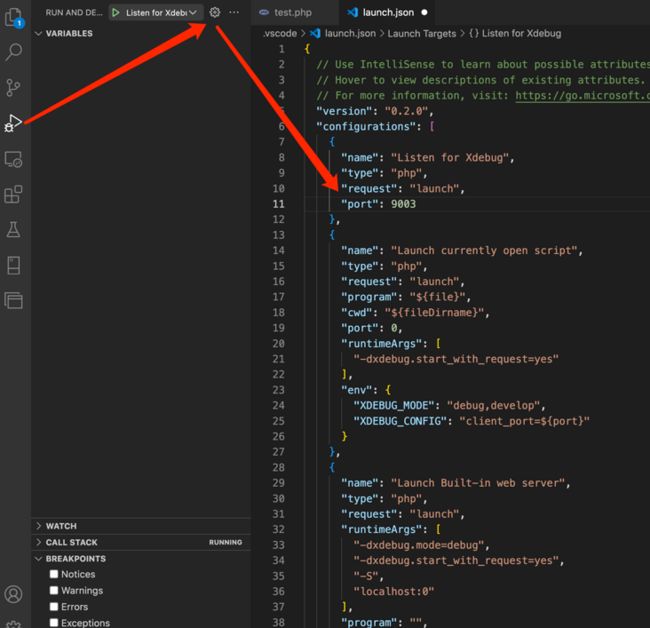
Task: Open the Source Control view
Action: pyautogui.click(x=13, y=87)
